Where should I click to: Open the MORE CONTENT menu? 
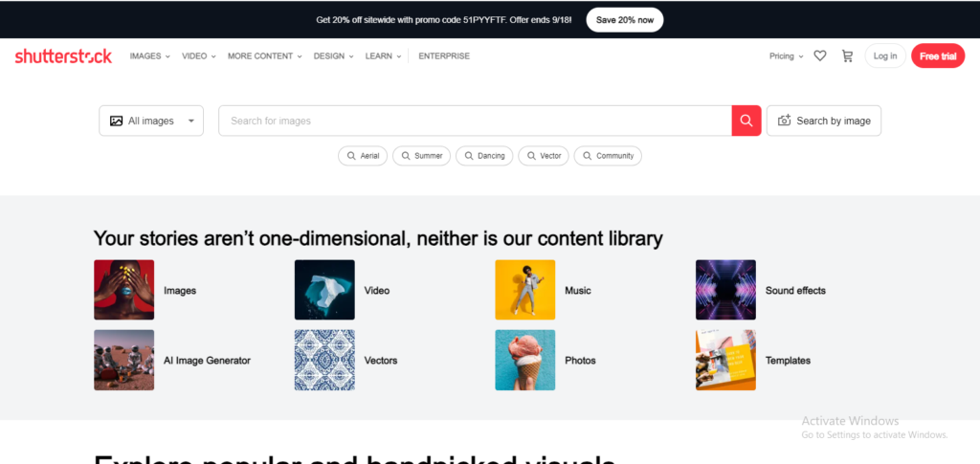point(265,56)
